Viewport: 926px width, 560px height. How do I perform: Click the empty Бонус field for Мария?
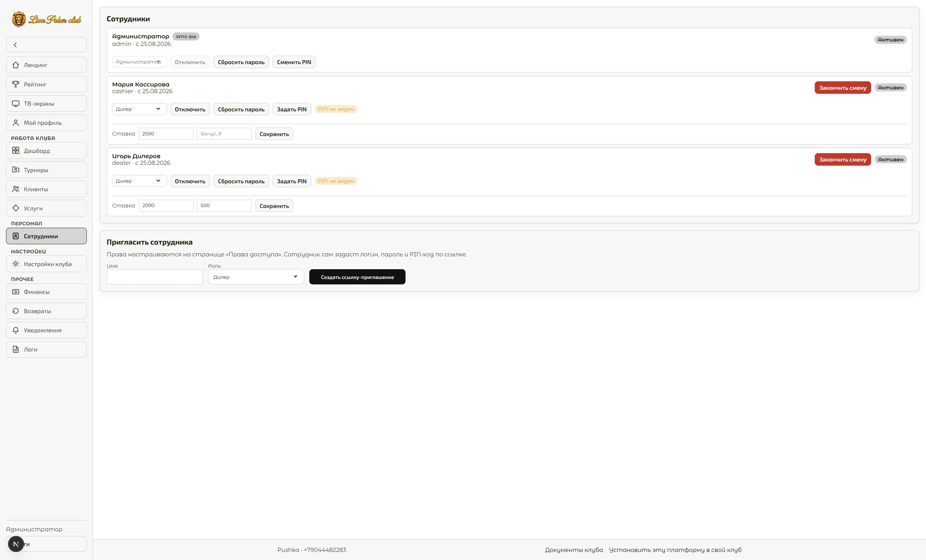point(224,134)
